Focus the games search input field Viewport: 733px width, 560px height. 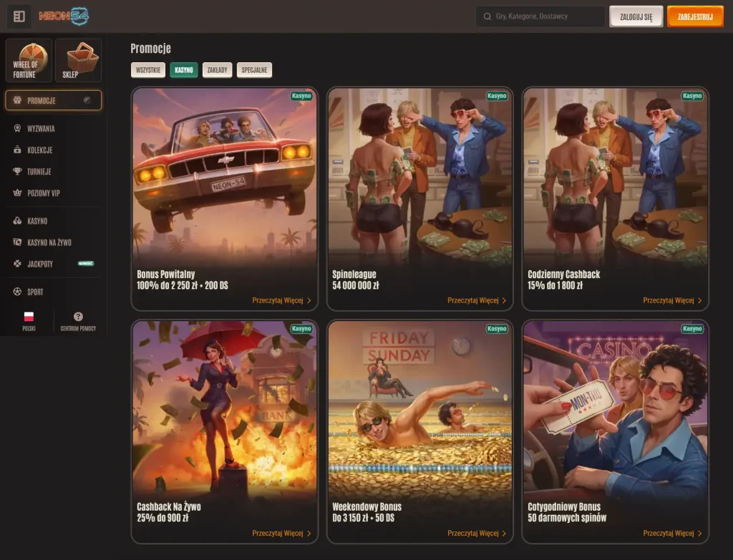pos(540,16)
